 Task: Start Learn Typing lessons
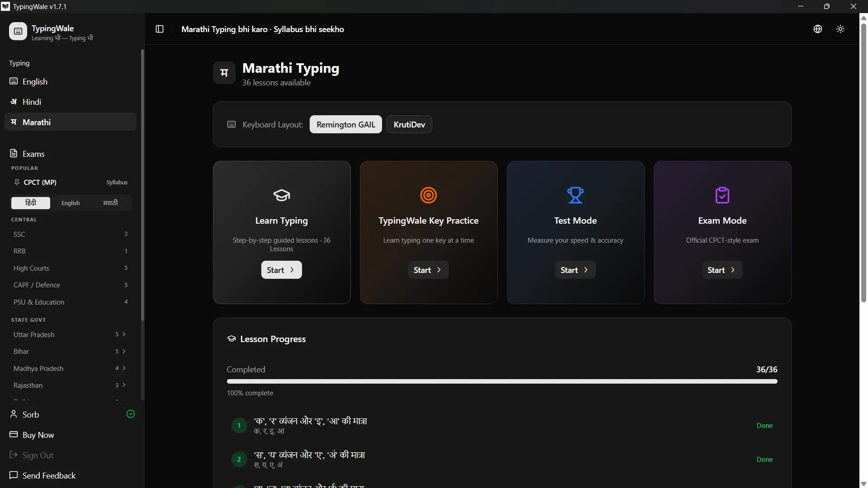click(x=281, y=270)
